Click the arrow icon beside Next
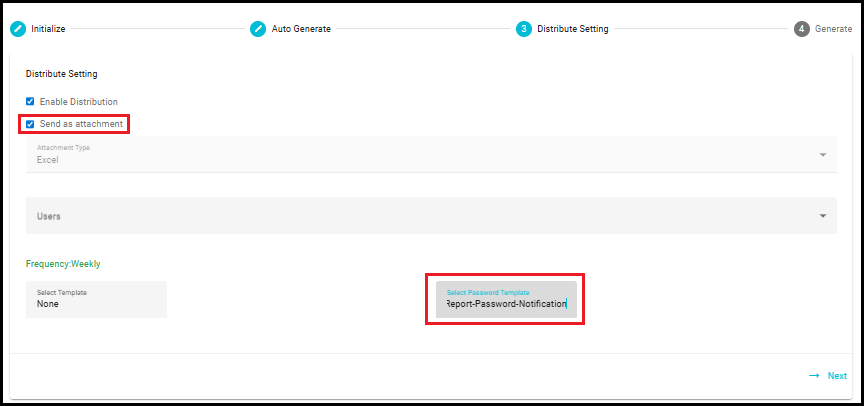This screenshot has height=406, width=864. coord(814,376)
